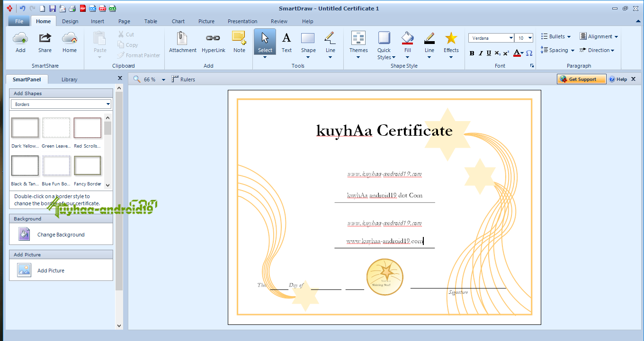Open the Presentation ribbon tab
Screen dimensions: 644x341
point(242,21)
